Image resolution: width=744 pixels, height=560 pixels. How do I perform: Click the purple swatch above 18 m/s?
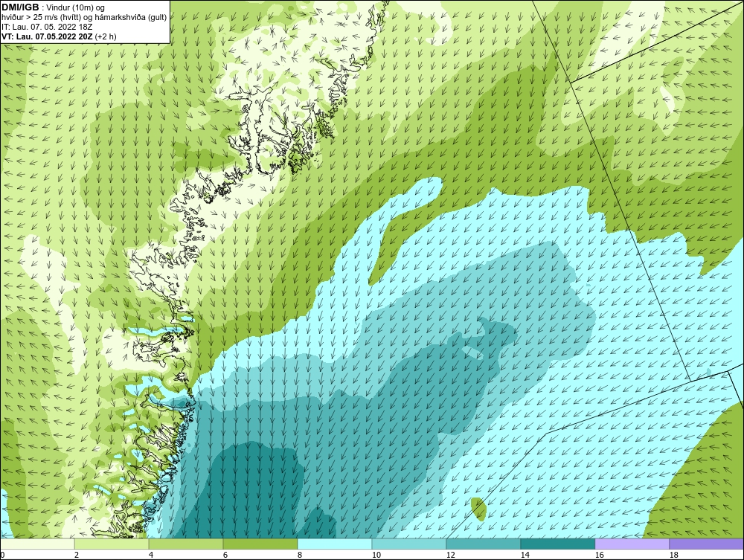(706, 544)
